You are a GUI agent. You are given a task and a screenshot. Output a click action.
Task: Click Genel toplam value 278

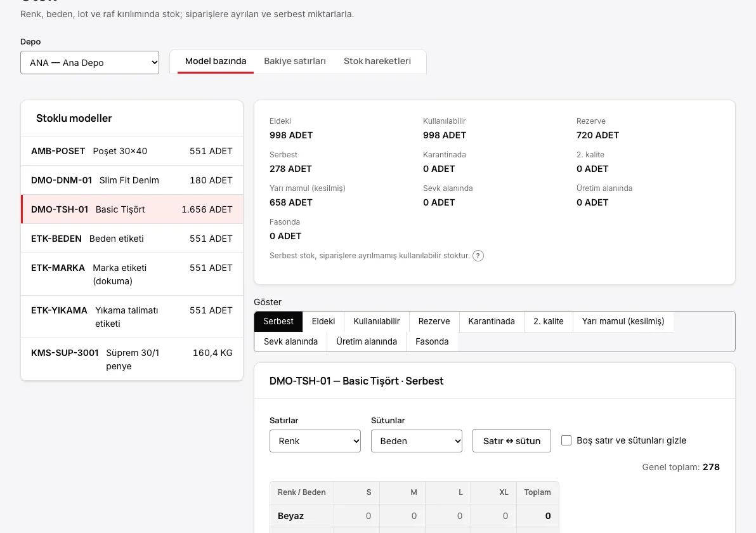[711, 467]
